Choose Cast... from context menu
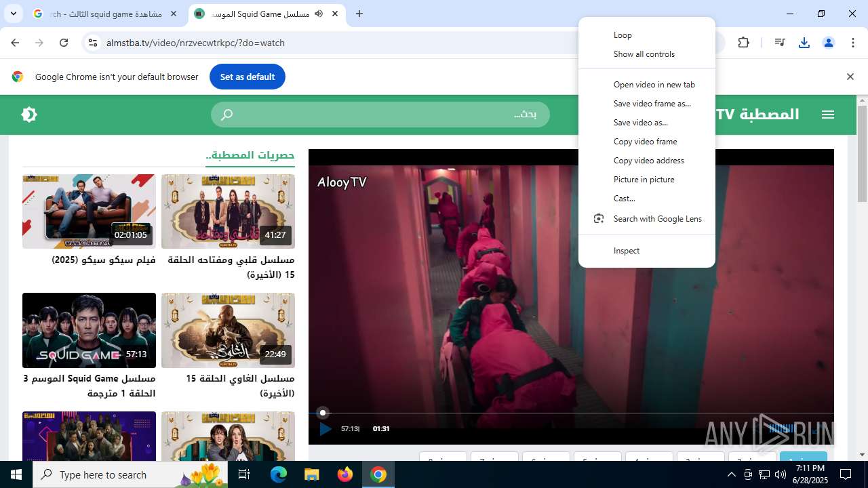Screen dimensions: 868x488 coord(646,199)
